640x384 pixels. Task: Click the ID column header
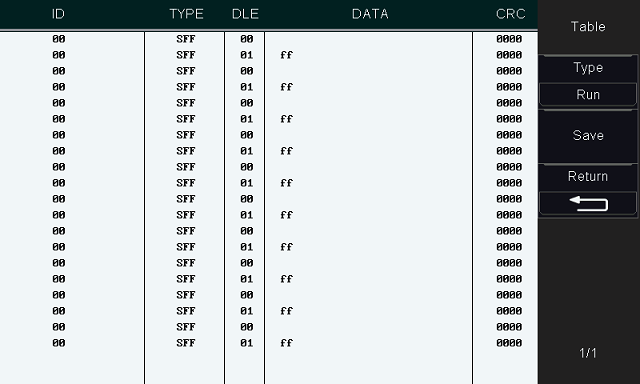tap(58, 14)
